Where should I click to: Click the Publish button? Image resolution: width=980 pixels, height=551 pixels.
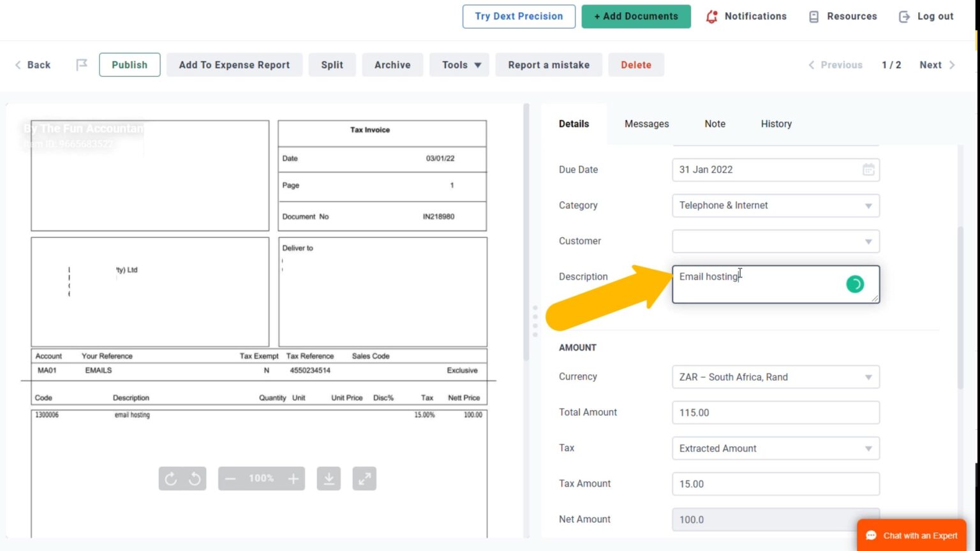click(x=130, y=64)
